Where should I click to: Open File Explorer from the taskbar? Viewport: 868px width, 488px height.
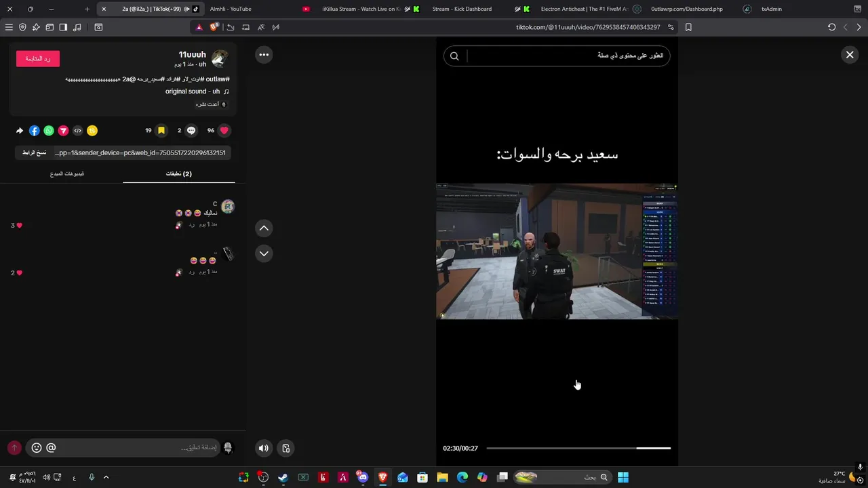click(x=442, y=477)
